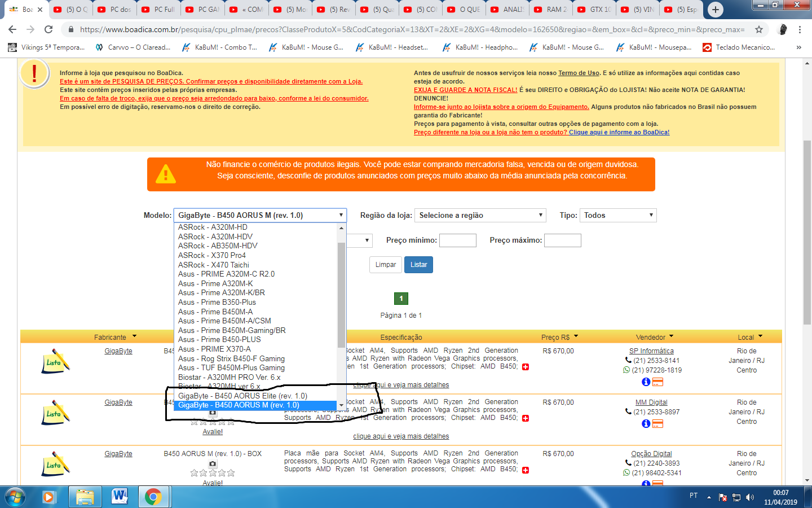The width and height of the screenshot is (812, 508).
Task: Sort by the Preço R$ column arrow
Action: pos(576,336)
